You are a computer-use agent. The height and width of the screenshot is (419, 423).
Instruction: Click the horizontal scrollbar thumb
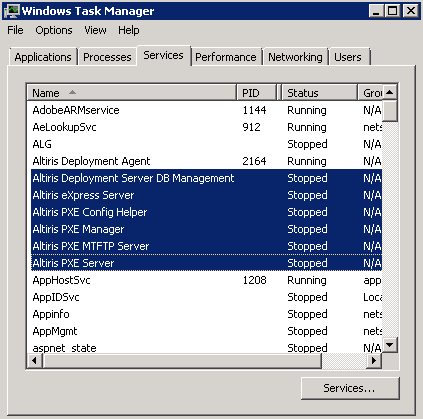[x=182, y=361]
